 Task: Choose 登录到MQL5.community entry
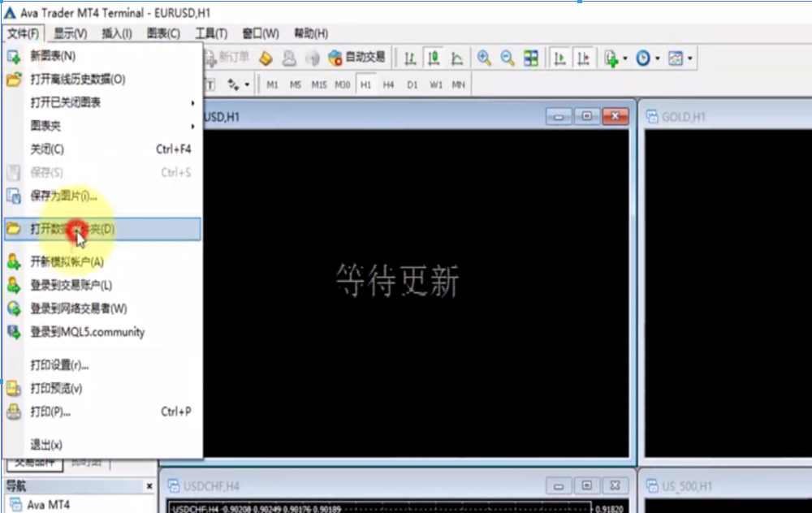pos(102,332)
